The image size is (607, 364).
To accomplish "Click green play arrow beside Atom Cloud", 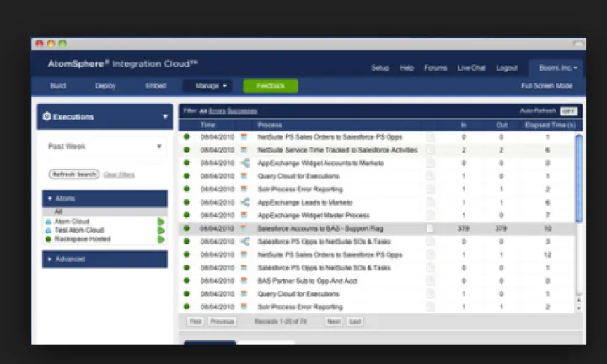I will coord(161,222).
